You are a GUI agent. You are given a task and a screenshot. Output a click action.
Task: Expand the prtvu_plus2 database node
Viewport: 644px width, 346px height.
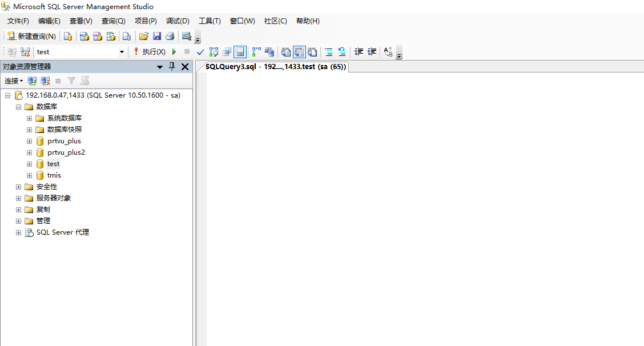click(x=29, y=152)
